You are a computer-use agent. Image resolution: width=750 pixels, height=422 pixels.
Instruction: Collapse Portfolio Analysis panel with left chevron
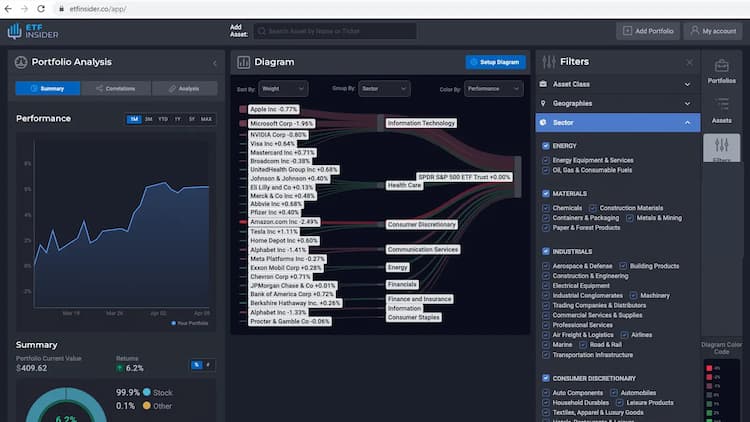click(214, 63)
